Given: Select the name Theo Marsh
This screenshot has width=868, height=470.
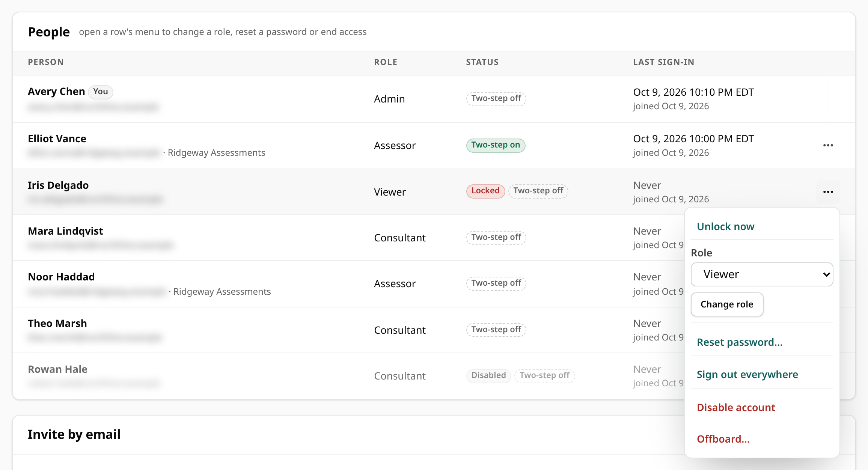Looking at the screenshot, I should 57,323.
